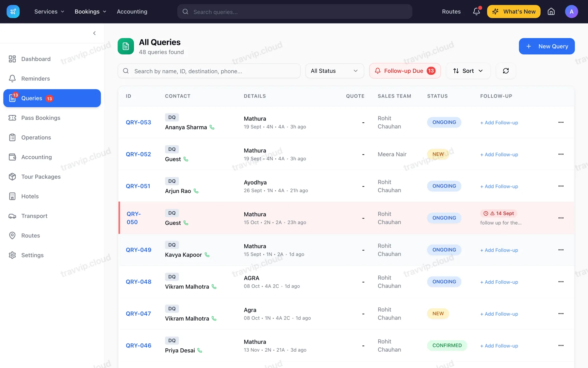Expand the Bookings menu

[90, 11]
